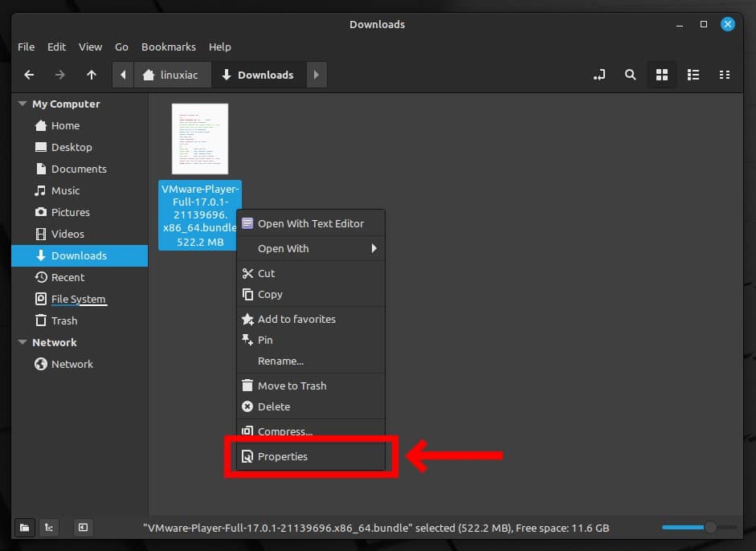
Task: Open the Bookmarks menu
Action: point(168,47)
